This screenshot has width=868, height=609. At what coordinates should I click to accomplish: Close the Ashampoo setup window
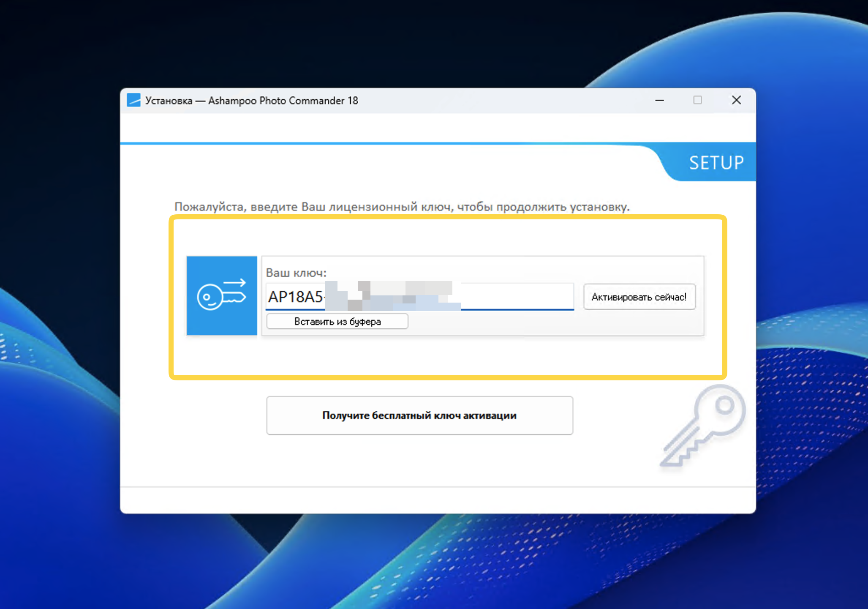coord(736,101)
